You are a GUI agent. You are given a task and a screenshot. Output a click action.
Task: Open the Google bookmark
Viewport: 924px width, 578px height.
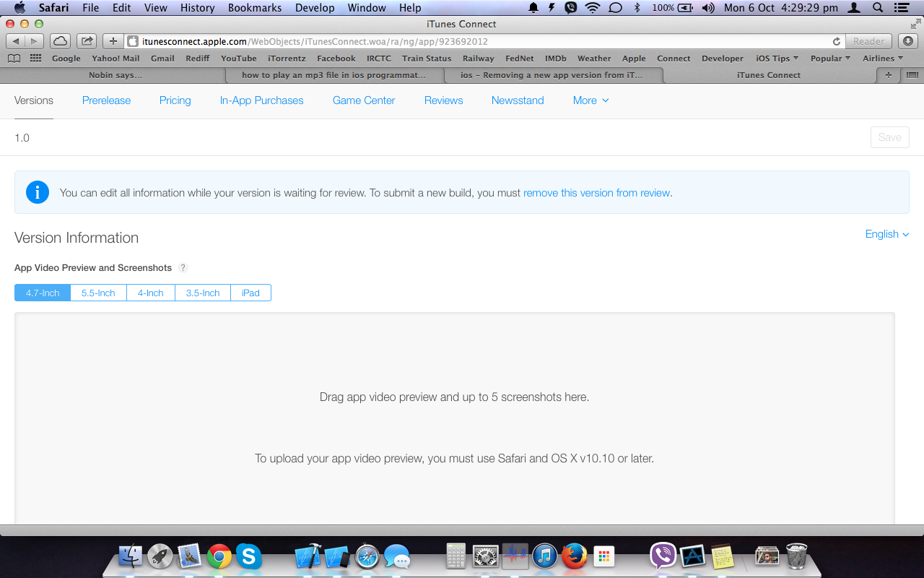click(66, 59)
